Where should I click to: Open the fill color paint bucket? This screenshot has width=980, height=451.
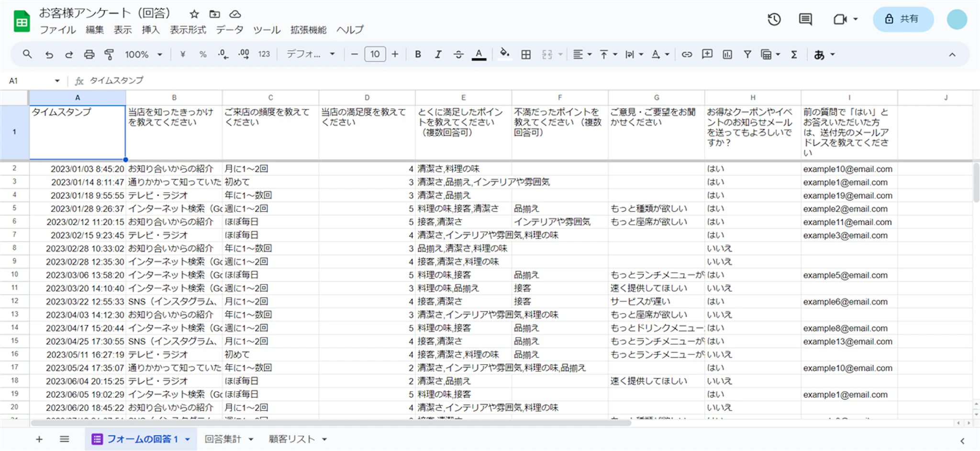pyautogui.click(x=504, y=54)
